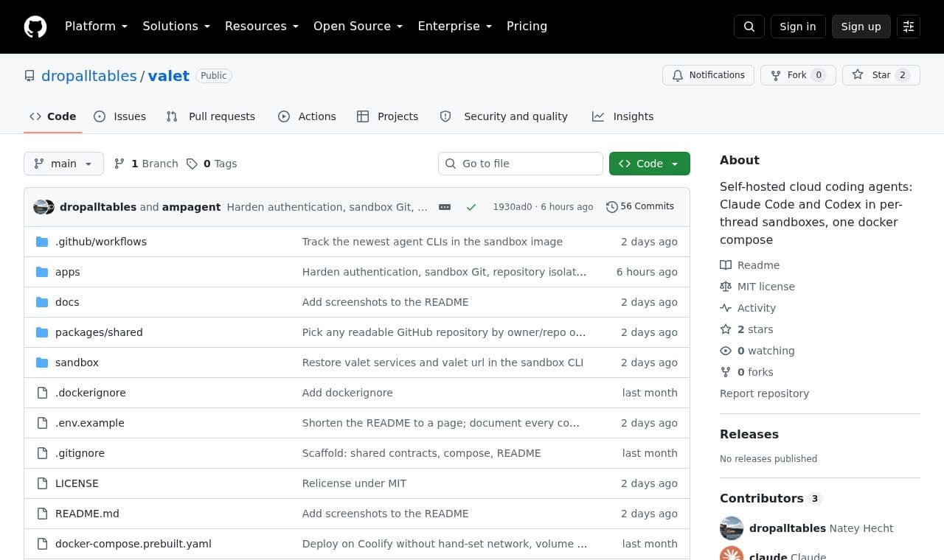This screenshot has height=560, width=944.
Task: Click the dropalltables contributor avatar
Action: (x=732, y=528)
